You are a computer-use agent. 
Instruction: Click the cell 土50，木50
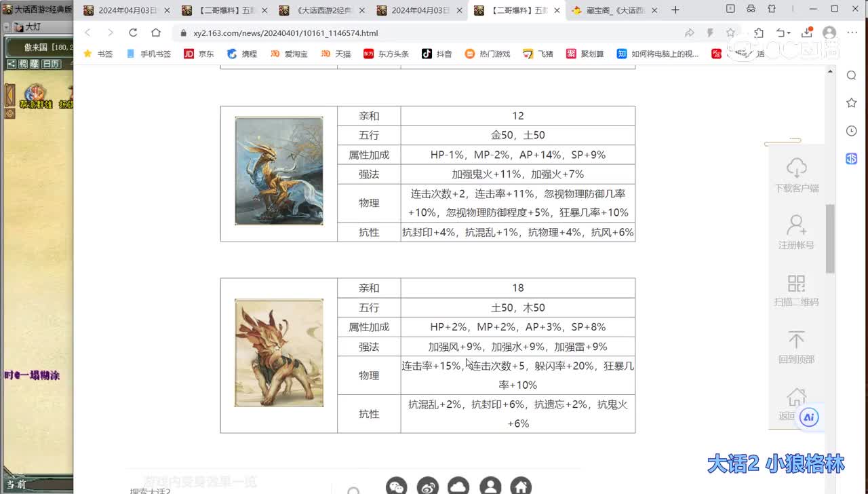tap(518, 307)
